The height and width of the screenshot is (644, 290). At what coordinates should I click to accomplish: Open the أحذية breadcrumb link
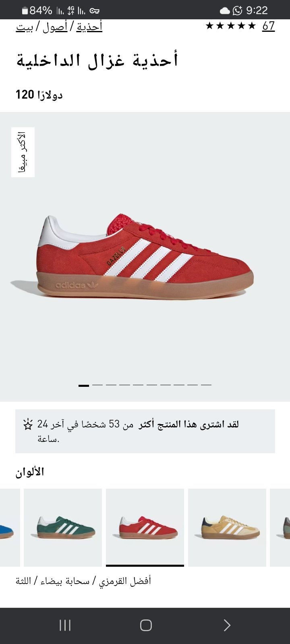[89, 27]
